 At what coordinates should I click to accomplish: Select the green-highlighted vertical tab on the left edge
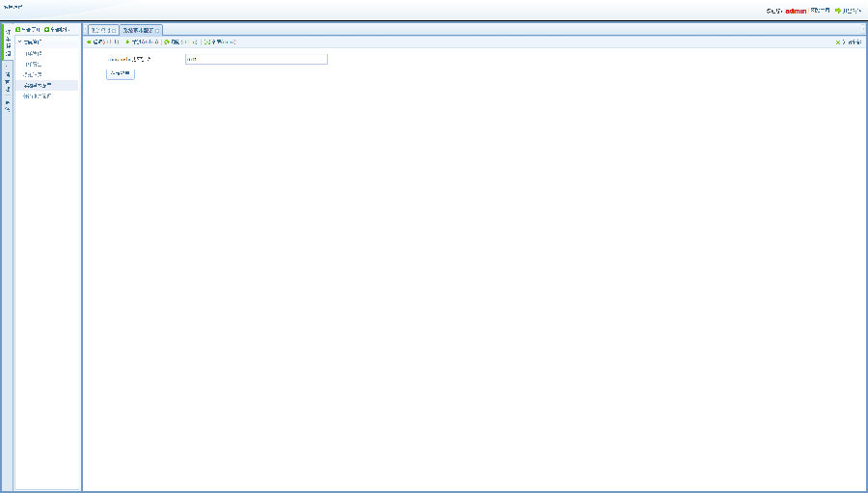point(8,43)
